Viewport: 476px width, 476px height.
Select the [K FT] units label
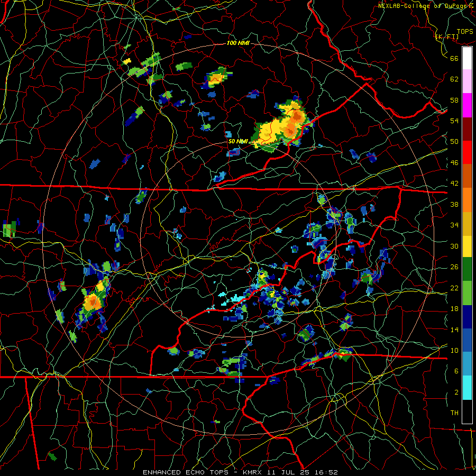[x=447, y=37]
